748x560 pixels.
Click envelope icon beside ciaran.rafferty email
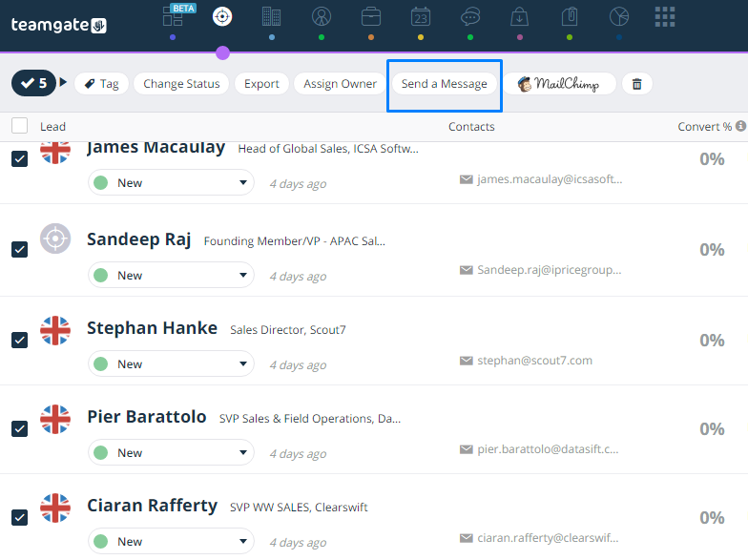click(466, 538)
